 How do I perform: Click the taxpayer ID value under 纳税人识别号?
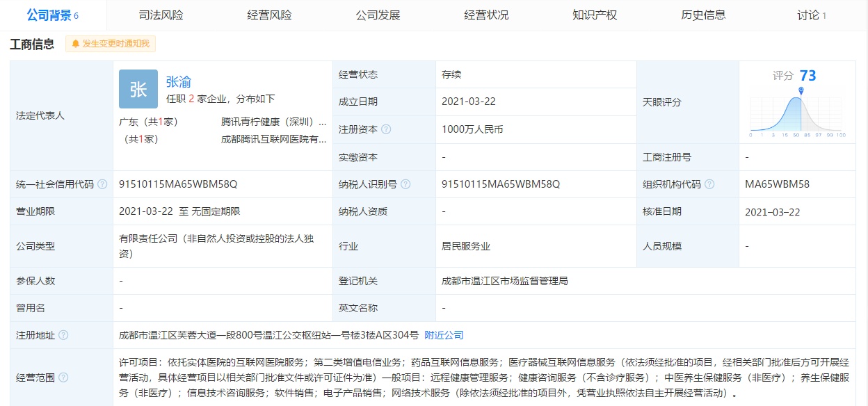pyautogui.click(x=501, y=184)
